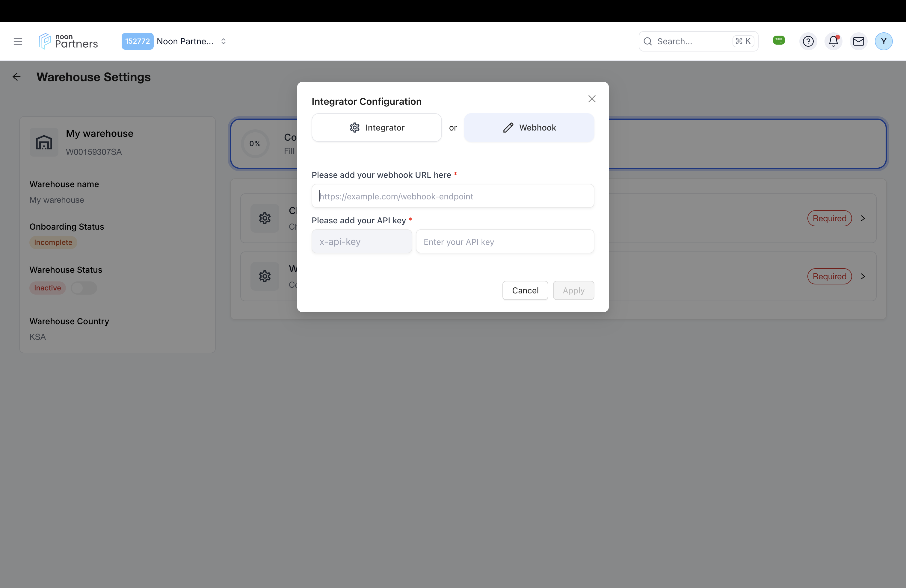Viewport: 906px width, 588px height.
Task: Click the Enter your API key field
Action: point(505,242)
